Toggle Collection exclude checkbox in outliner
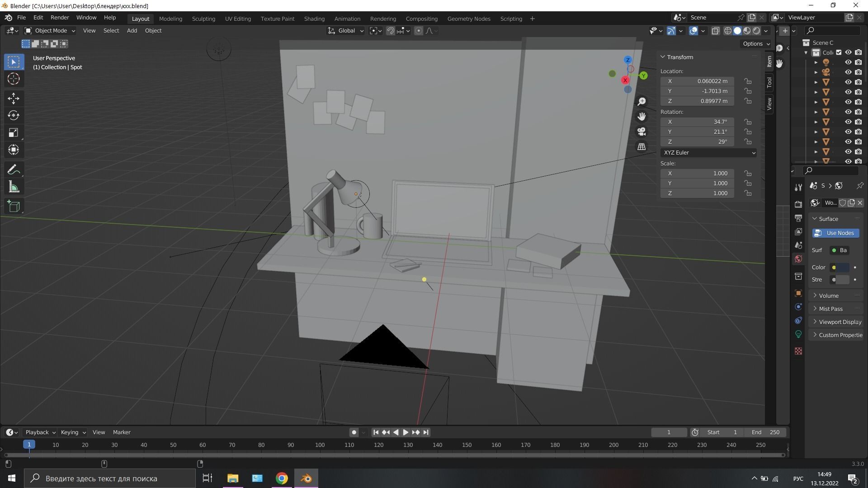Screen dimensions: 868x488 pyautogui.click(x=839, y=52)
